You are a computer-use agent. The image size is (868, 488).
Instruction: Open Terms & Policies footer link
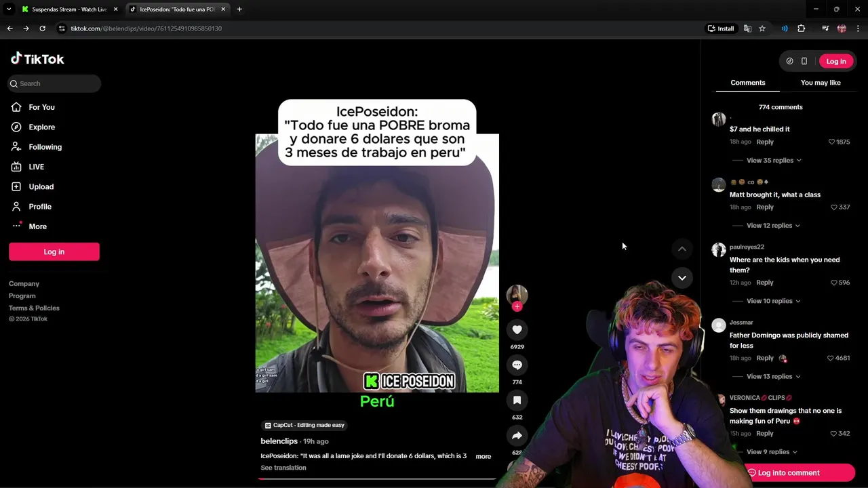34,308
